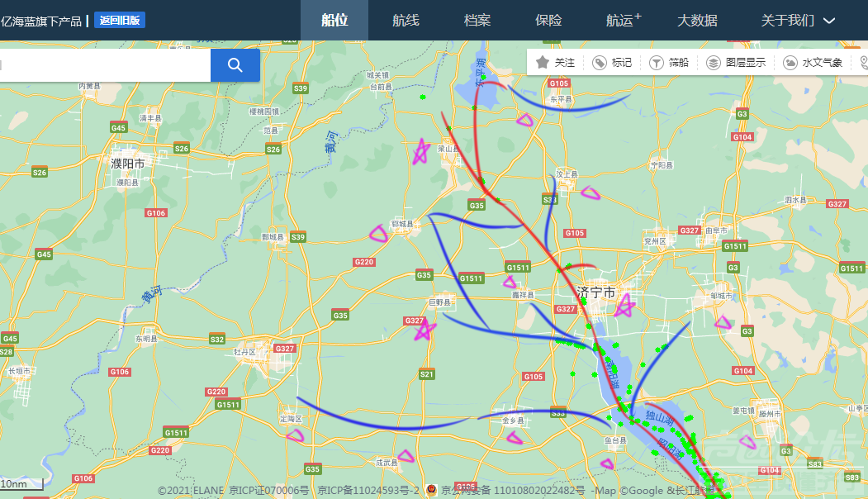Viewport: 868px width, 499px height.
Task: Open the 京ICP证070006号 footer link
Action: 268,491
